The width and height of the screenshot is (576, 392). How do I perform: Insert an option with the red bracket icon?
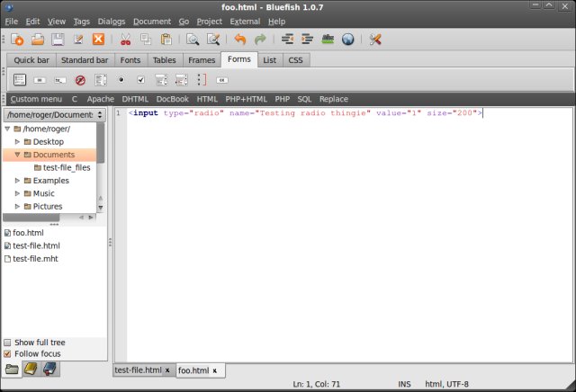(202, 80)
